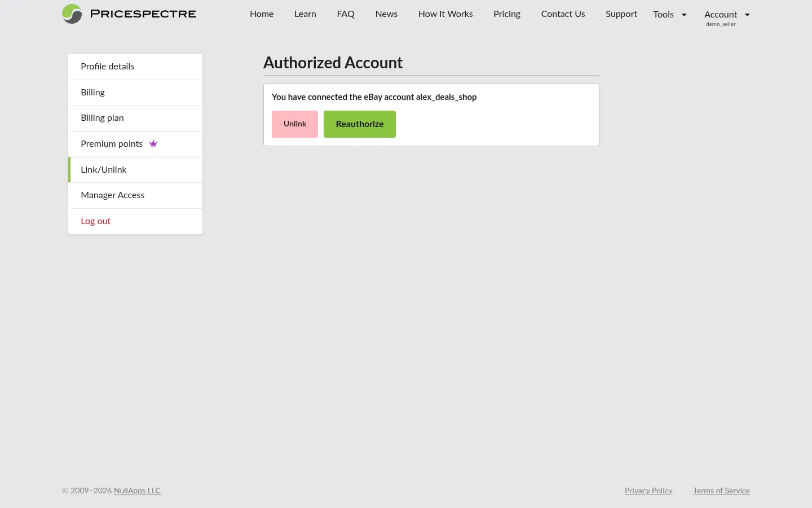The width and height of the screenshot is (812, 508).
Task: Click the pink Unlink button
Action: (x=295, y=124)
